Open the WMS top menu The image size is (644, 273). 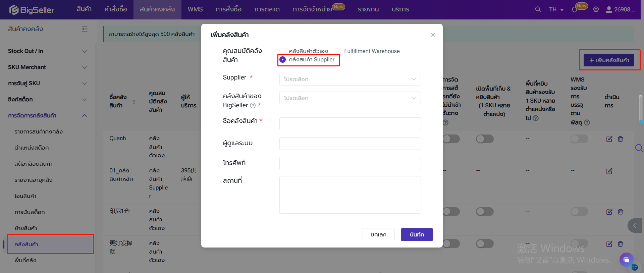click(x=195, y=9)
